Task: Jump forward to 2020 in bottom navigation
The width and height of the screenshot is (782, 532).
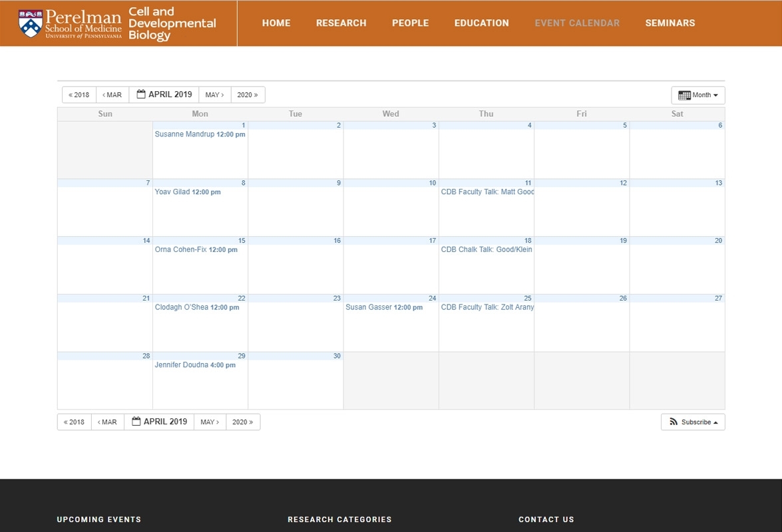Action: pyautogui.click(x=243, y=422)
